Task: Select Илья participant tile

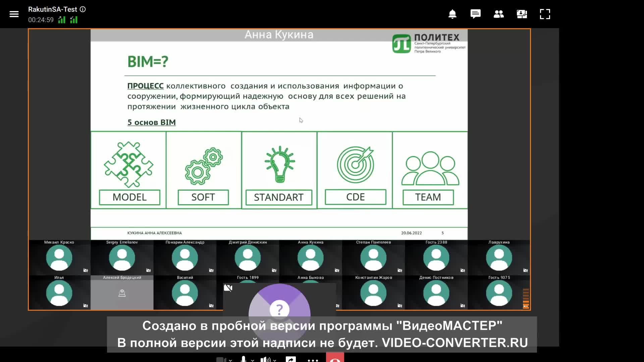Action: (x=59, y=293)
